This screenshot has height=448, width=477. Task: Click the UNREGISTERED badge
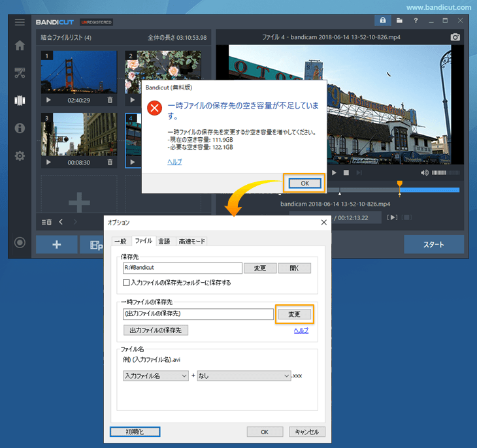click(97, 22)
